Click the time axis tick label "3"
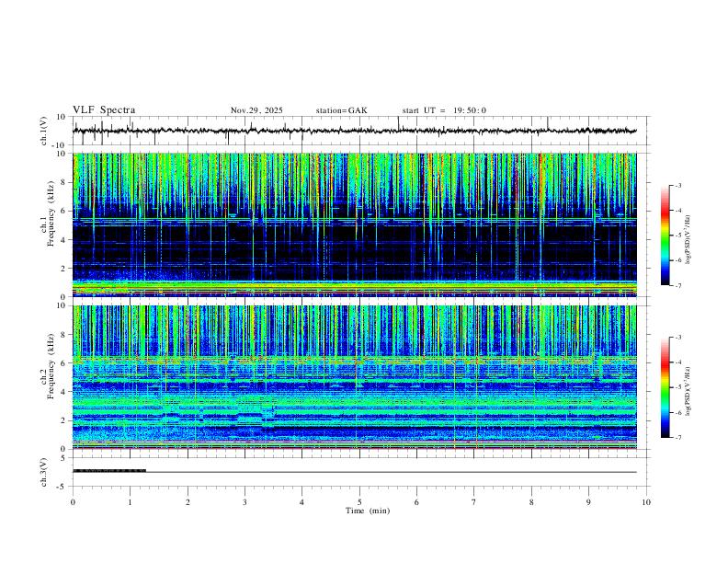This screenshot has height=563, width=728. click(x=245, y=502)
